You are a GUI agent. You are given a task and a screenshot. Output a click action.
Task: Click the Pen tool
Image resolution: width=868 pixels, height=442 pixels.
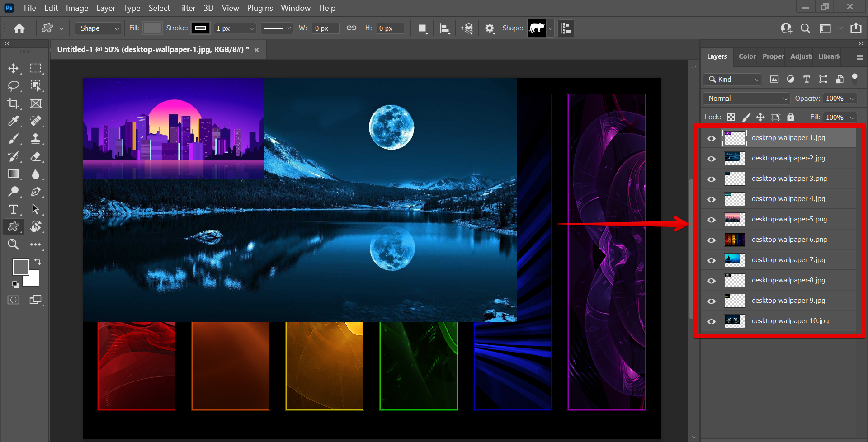tap(35, 192)
